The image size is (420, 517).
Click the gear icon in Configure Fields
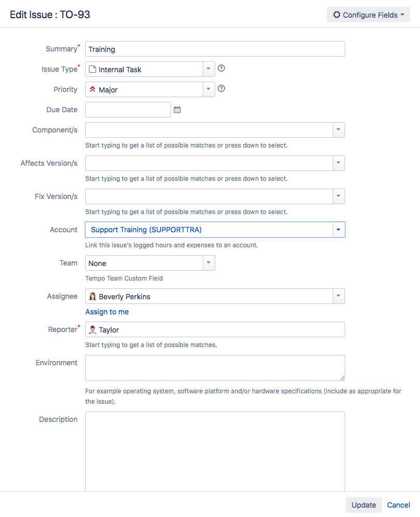pyautogui.click(x=337, y=15)
